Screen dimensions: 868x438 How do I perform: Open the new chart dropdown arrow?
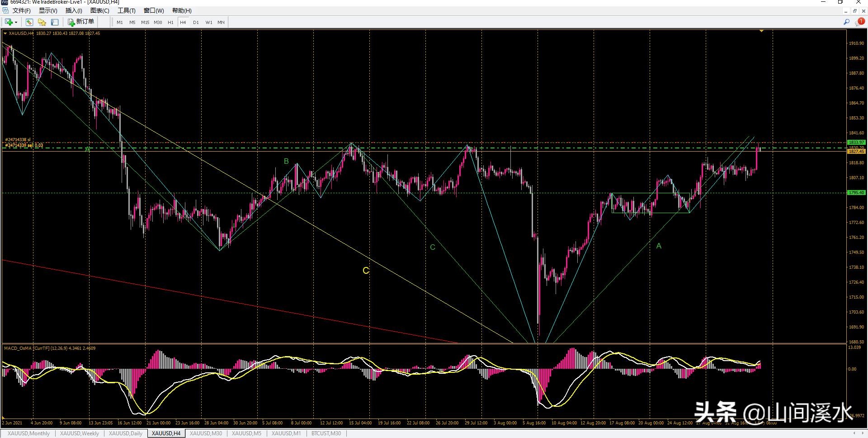click(x=16, y=22)
